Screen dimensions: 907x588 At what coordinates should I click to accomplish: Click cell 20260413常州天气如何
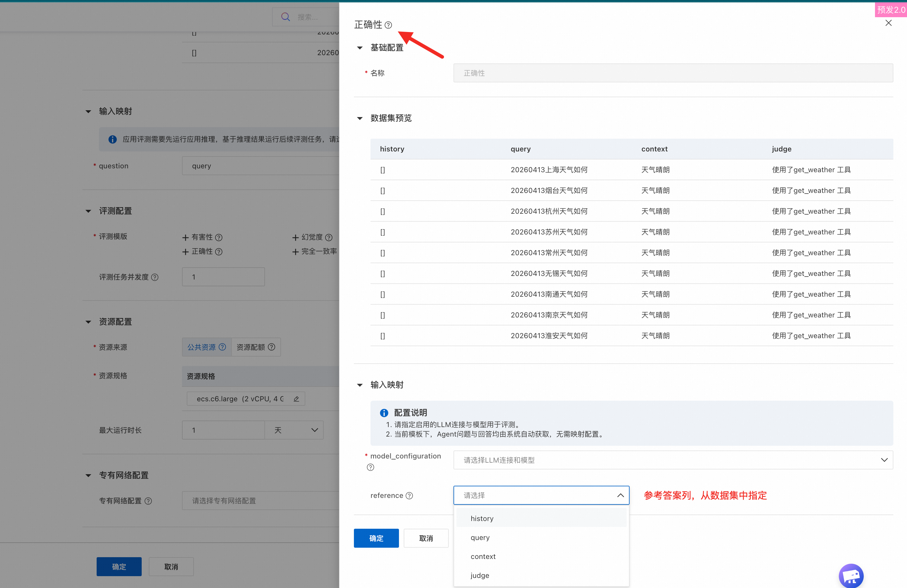point(549,253)
